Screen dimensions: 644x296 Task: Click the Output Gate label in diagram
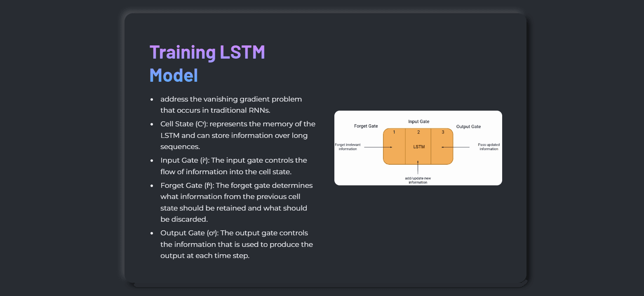(468, 126)
